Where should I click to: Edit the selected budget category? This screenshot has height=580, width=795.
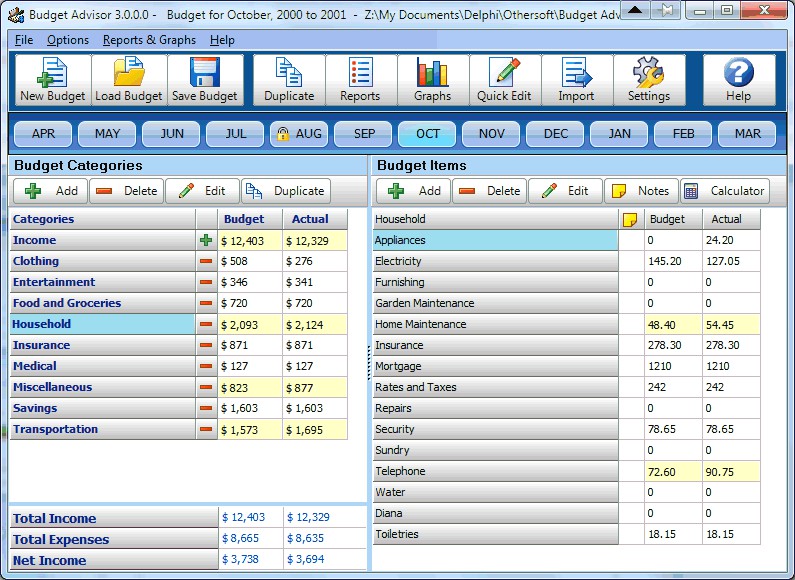coord(202,191)
